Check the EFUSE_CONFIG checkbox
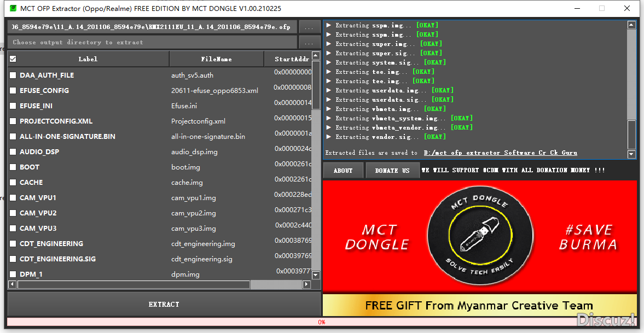The image size is (644, 333). [13, 90]
